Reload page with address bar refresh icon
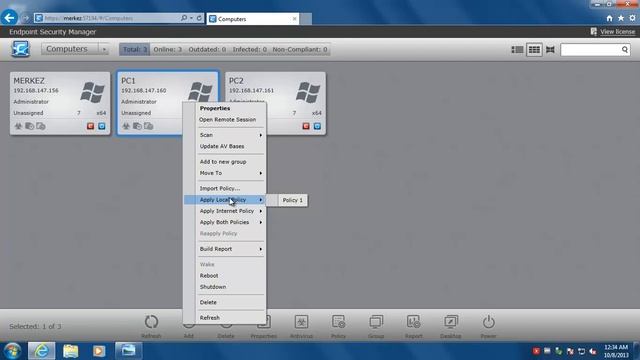 [x=199, y=18]
